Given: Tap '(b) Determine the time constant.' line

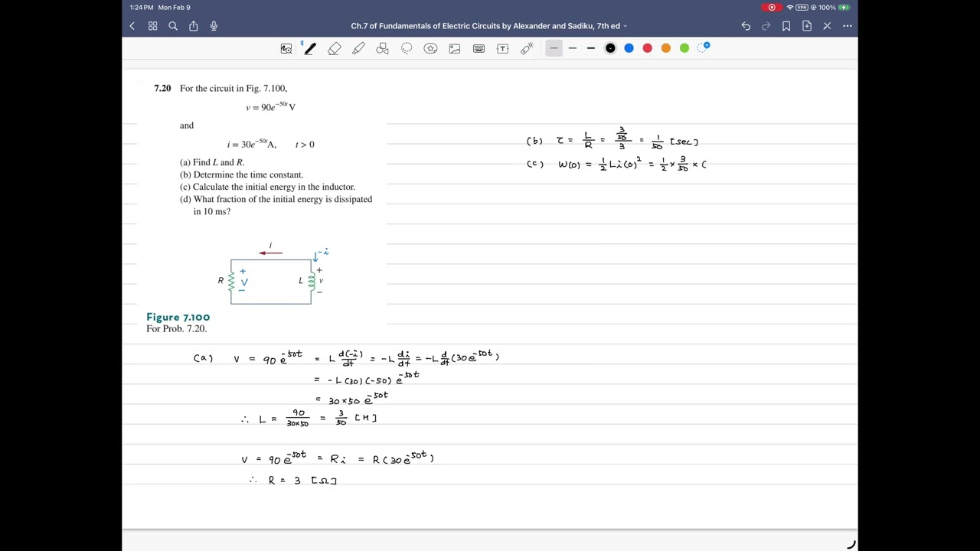Looking at the screenshot, I should (x=241, y=174).
